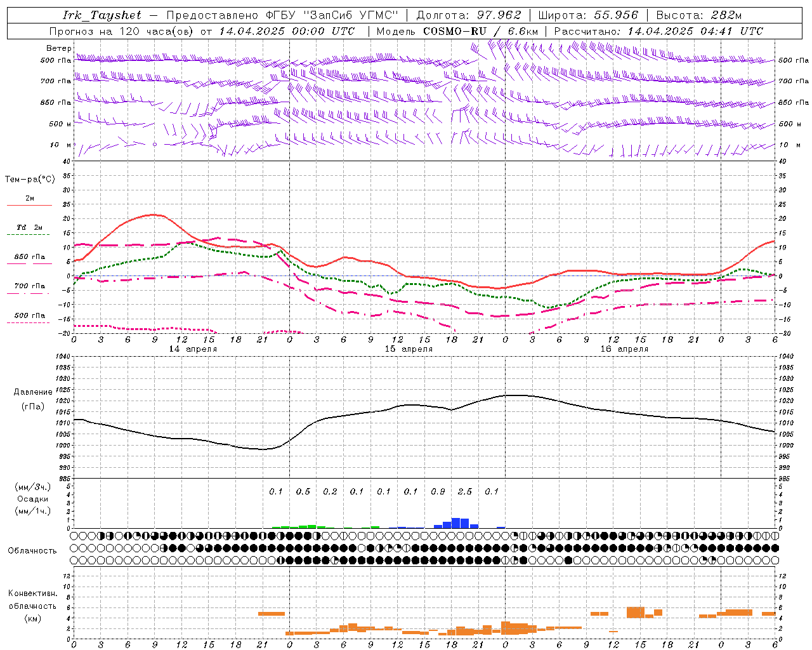Click the Рассчитано: 14.04.2025 04:41 UTC timestamp

click(x=658, y=31)
